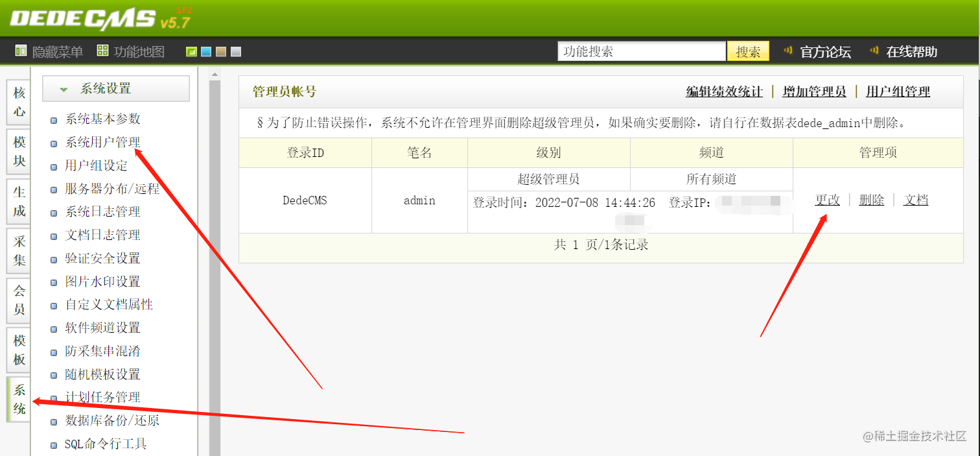Screen dimensions: 980x456
Task: Click 更改 to edit the admin account
Action: click(827, 200)
